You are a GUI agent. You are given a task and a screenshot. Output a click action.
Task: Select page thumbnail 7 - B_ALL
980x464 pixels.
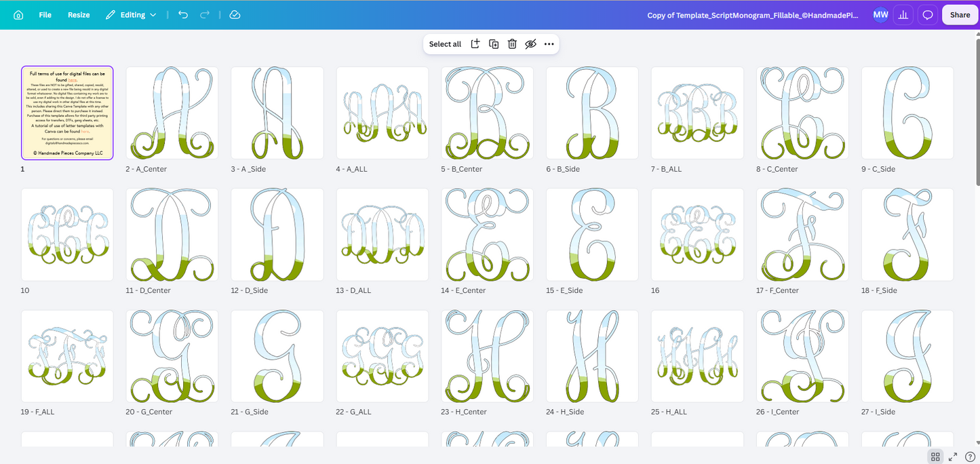[x=697, y=113]
